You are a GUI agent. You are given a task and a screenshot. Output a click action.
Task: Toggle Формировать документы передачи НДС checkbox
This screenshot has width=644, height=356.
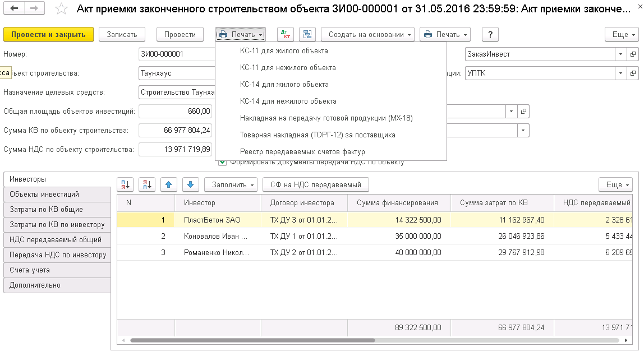[223, 162]
